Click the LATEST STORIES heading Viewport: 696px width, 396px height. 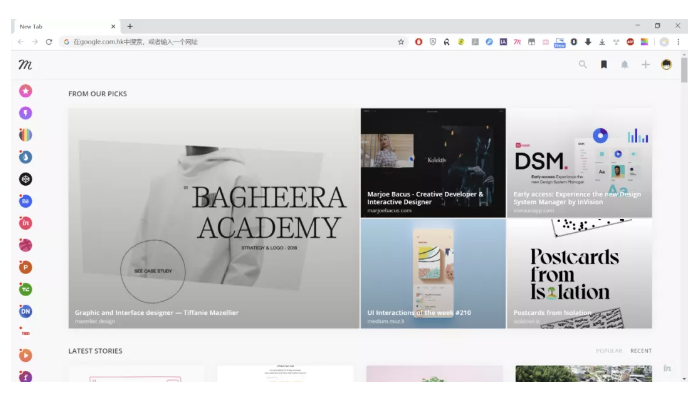95,351
